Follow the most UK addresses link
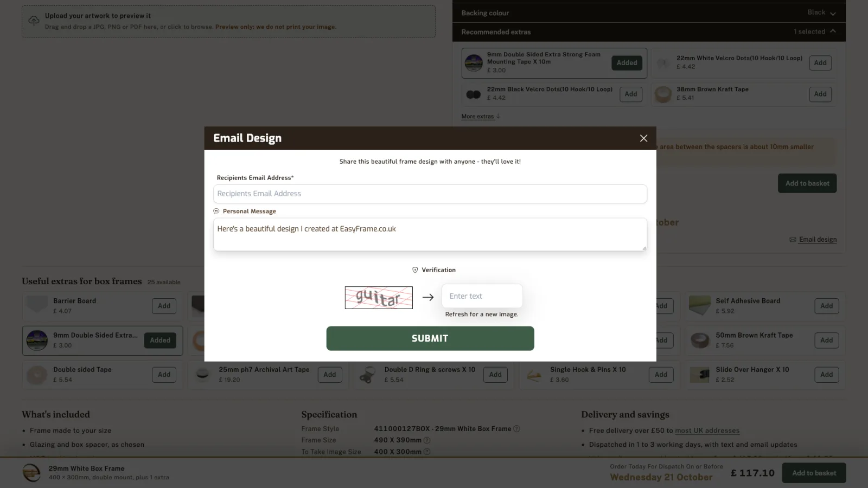This screenshot has height=488, width=868. pyautogui.click(x=707, y=431)
